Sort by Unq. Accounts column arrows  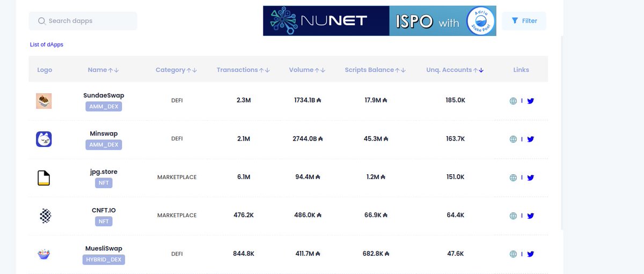[479, 70]
